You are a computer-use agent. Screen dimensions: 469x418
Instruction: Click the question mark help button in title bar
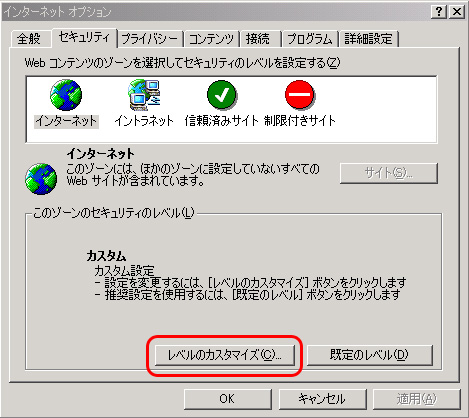tap(439, 12)
